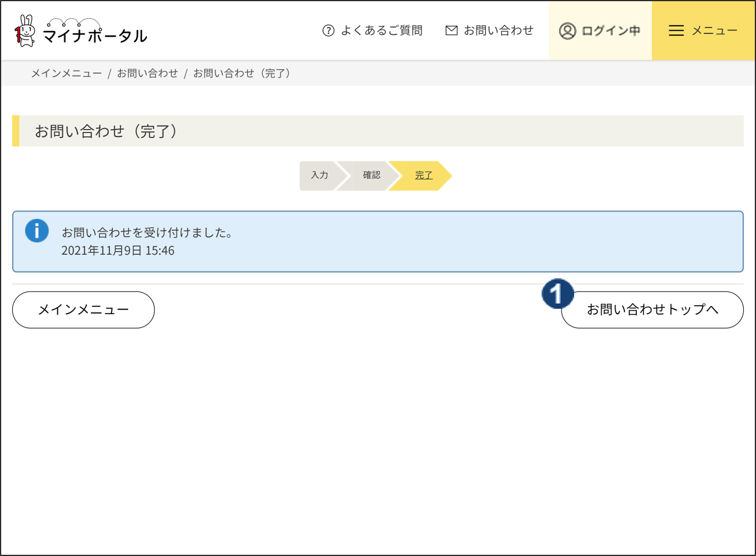The height and width of the screenshot is (556, 756).
Task: Go to メインメニュー in the breadcrumb
Action: [67, 73]
